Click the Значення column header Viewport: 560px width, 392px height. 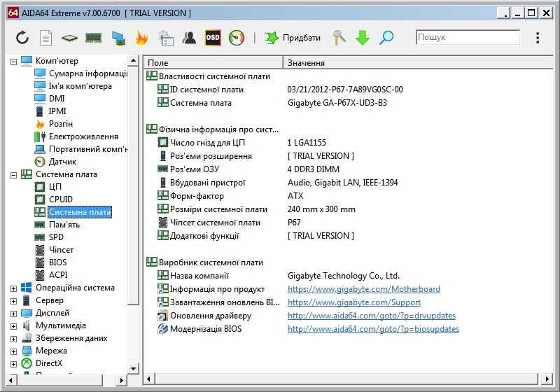coord(418,63)
